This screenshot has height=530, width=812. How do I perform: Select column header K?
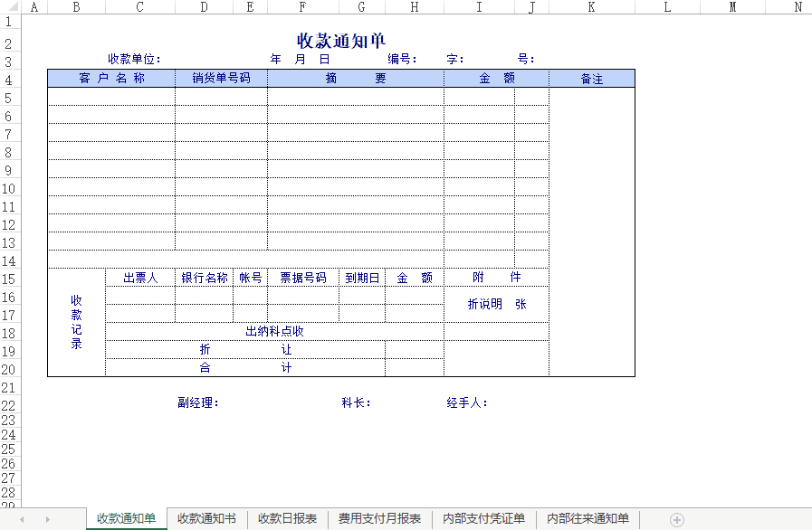coord(591,7)
